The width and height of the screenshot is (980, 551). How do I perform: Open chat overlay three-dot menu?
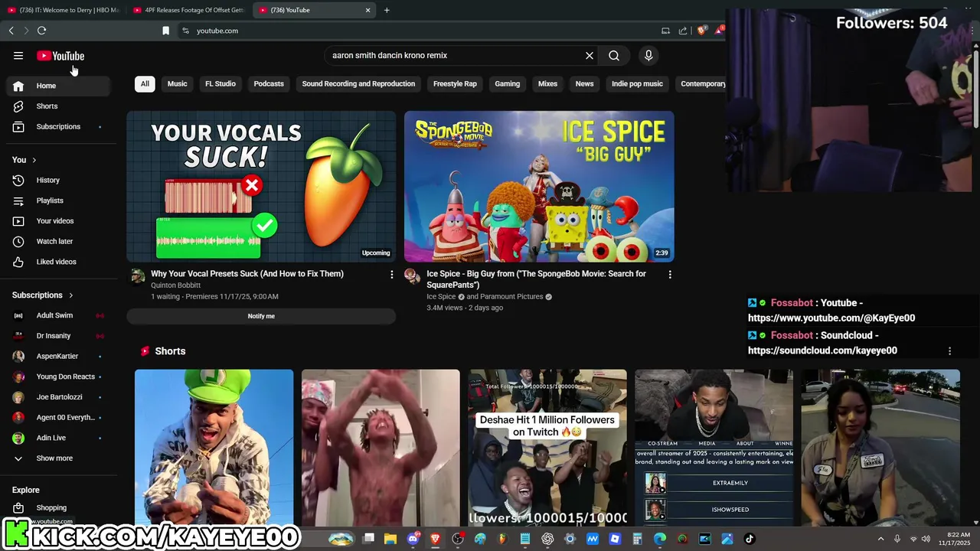pos(949,350)
